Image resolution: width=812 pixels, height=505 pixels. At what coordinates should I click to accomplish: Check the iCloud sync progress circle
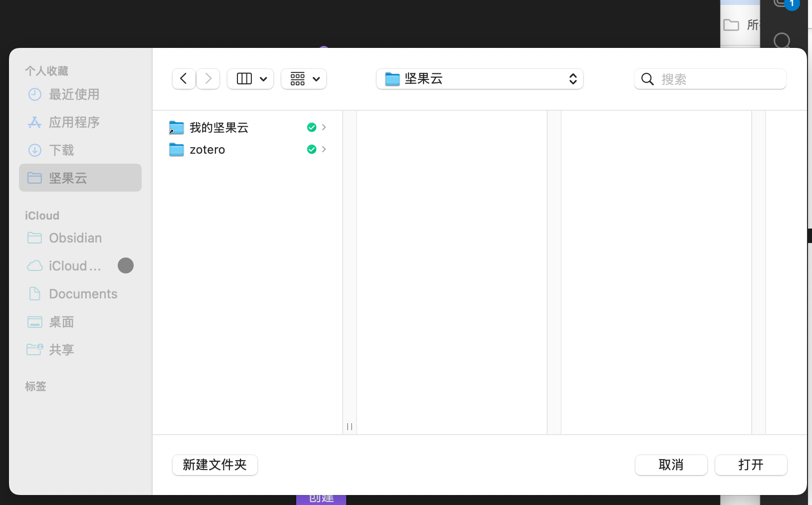point(125,265)
